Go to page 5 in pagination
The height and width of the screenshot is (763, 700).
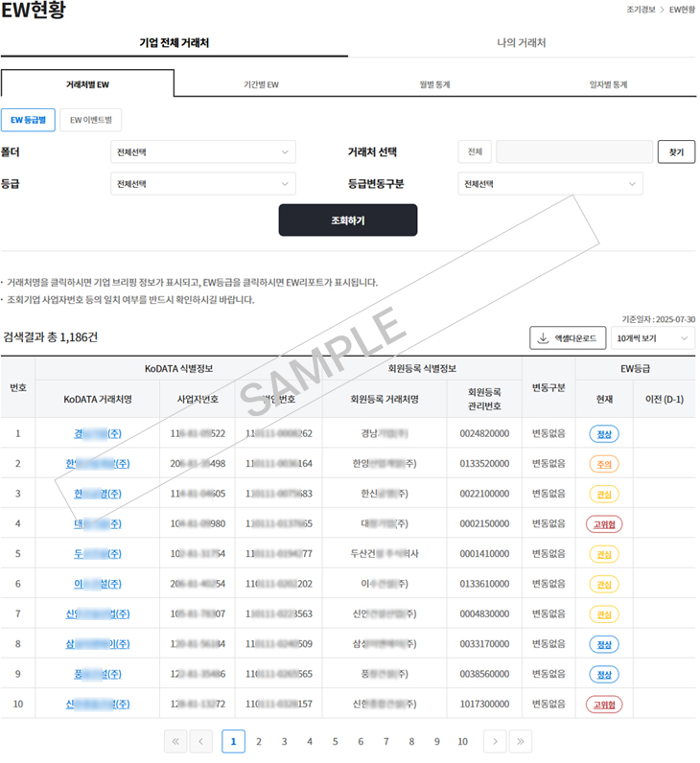[x=335, y=741]
